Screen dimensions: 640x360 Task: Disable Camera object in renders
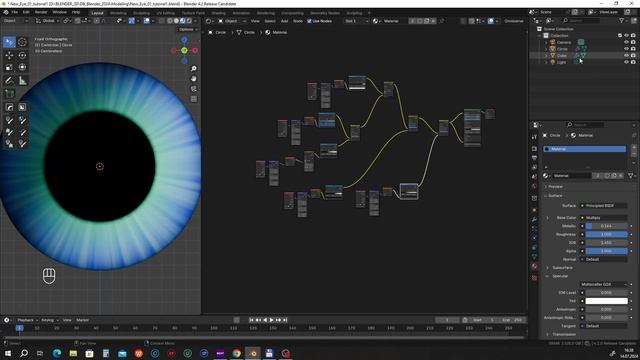[x=633, y=42]
